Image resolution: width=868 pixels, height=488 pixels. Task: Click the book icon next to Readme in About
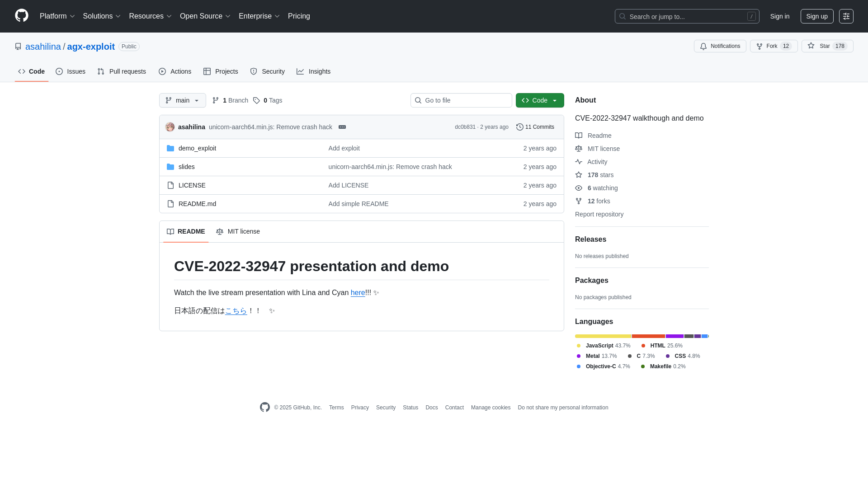click(579, 136)
